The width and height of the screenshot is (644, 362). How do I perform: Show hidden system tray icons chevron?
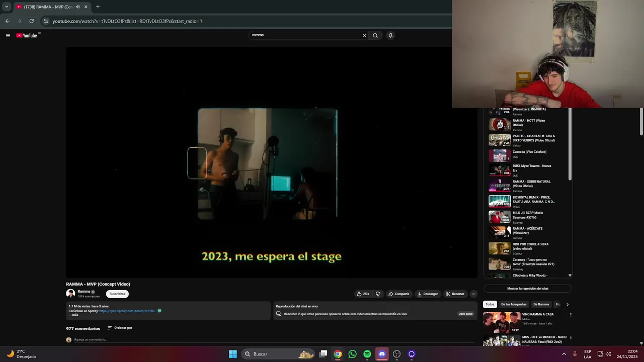coord(563,354)
